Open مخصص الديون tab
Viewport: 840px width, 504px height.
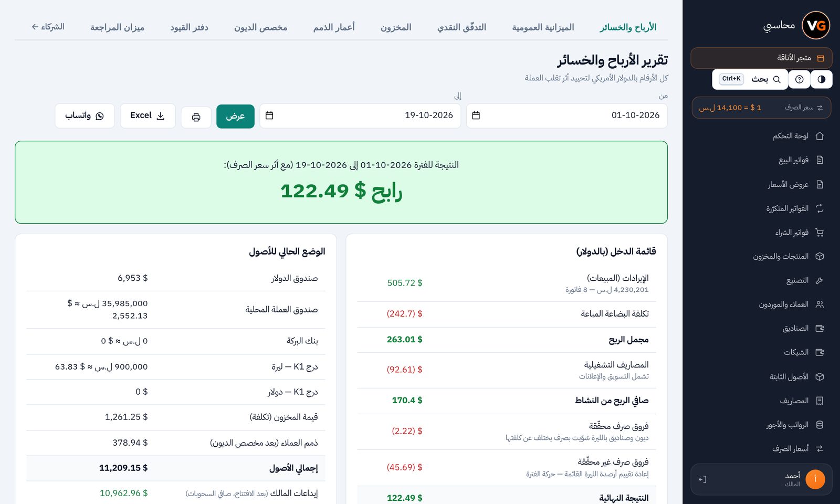260,27
